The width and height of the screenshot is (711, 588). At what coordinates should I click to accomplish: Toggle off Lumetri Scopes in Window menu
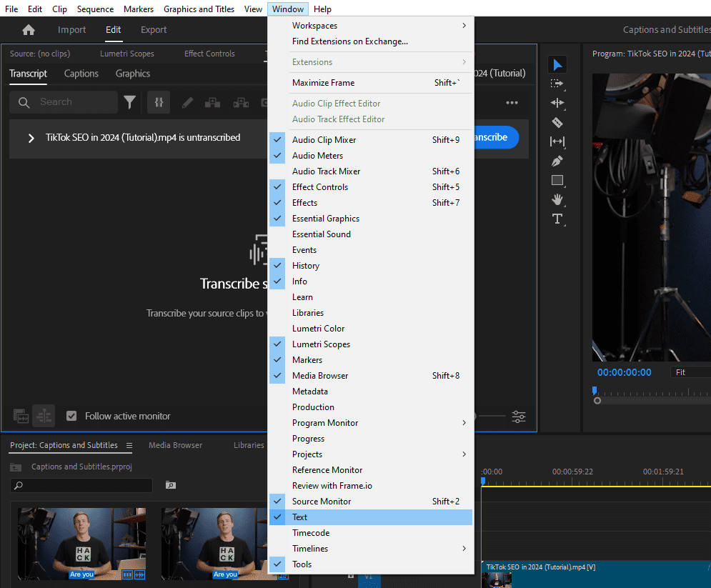tap(321, 344)
